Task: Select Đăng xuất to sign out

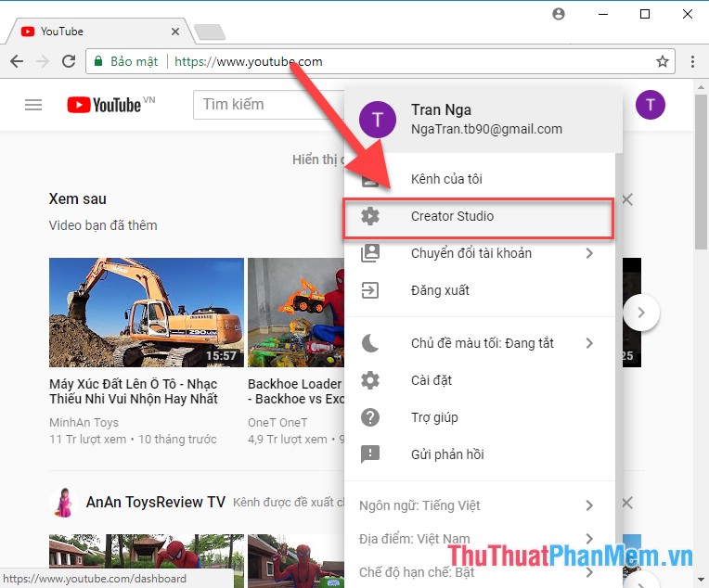Action: click(479, 290)
